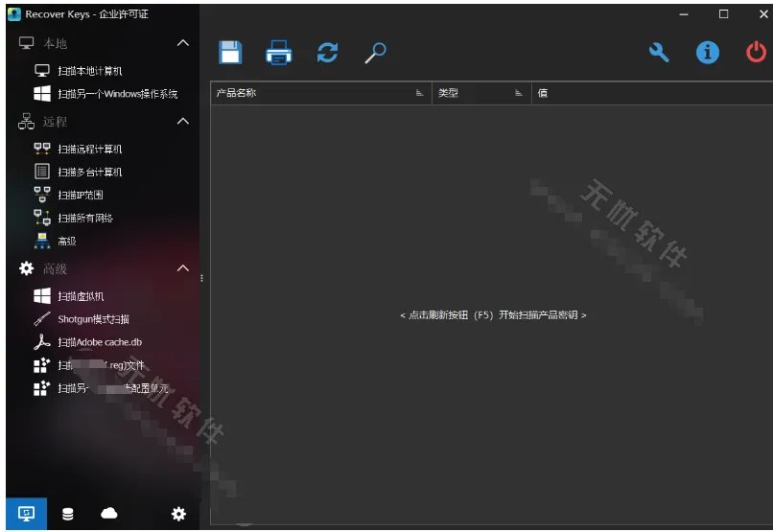
Task: Click the list icon beside 扫描多台计算机
Action: pos(42,172)
